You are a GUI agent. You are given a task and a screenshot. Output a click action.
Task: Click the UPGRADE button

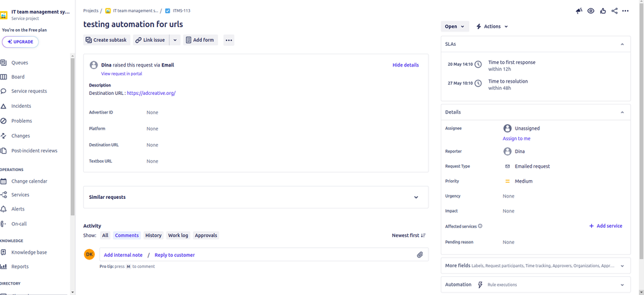20,42
